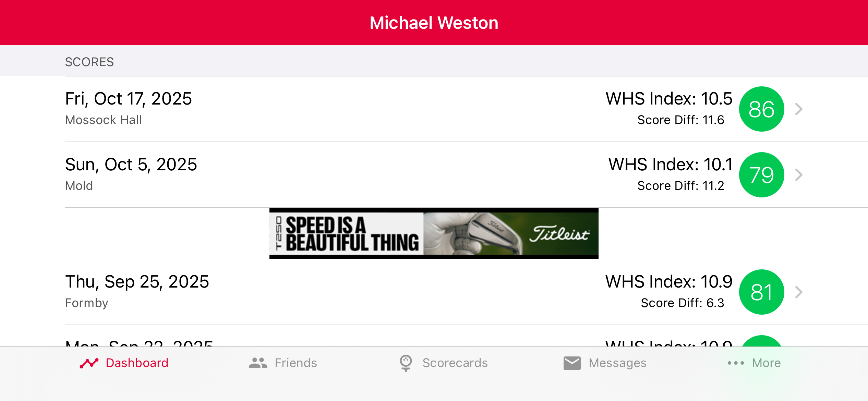This screenshot has width=868, height=401.
Task: Open the Titleist T250 advertisement banner
Action: 434,233
